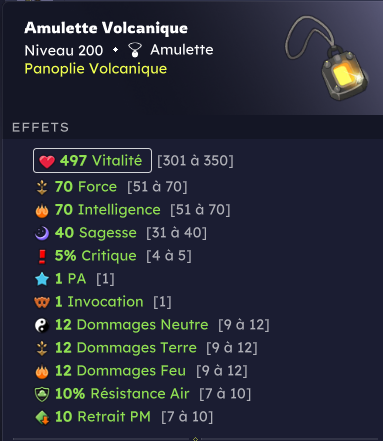The height and width of the screenshot is (441, 383).
Task: Click the red exclamation Critique icon
Action: click(42, 257)
